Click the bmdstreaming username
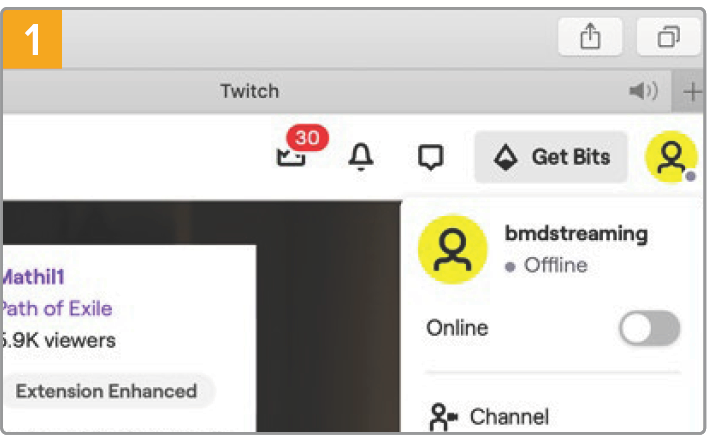 coord(576,234)
